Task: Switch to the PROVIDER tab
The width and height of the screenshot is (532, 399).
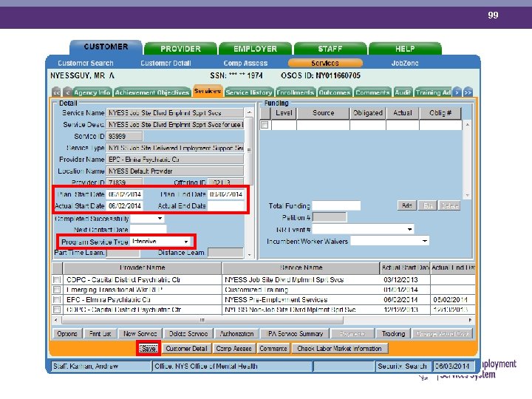Action: click(x=180, y=49)
